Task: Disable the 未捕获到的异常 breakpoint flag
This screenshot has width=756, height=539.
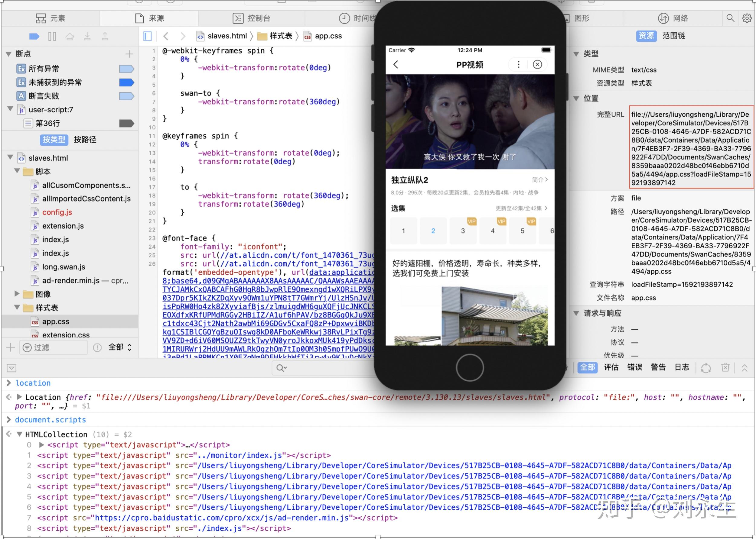Action: point(126,82)
